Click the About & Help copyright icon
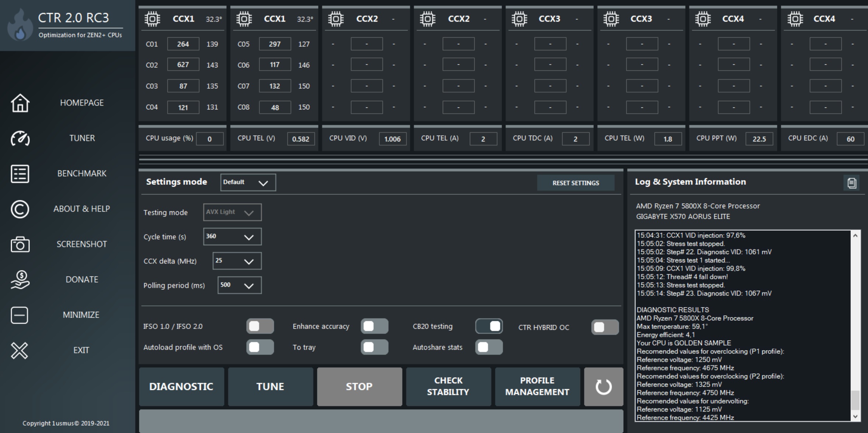 tap(20, 209)
